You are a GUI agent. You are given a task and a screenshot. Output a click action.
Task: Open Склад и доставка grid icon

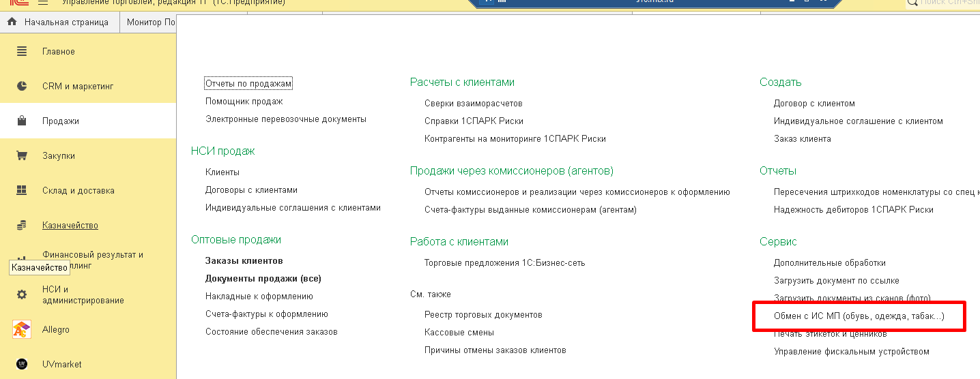point(22,190)
